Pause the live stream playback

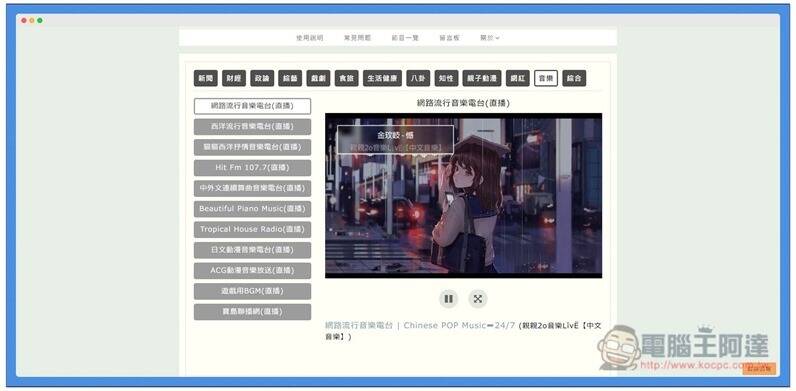pos(448,299)
